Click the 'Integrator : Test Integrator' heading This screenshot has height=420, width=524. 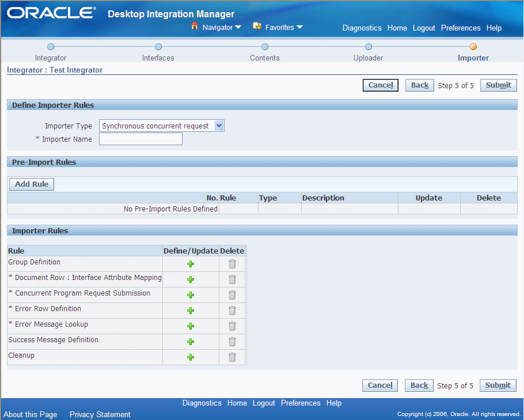[55, 70]
